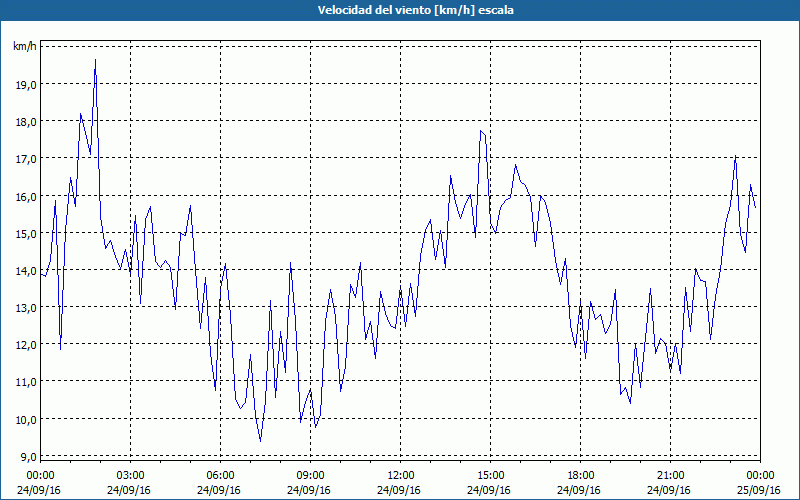Click the 24/09/16 date under 12:00

pos(399,490)
